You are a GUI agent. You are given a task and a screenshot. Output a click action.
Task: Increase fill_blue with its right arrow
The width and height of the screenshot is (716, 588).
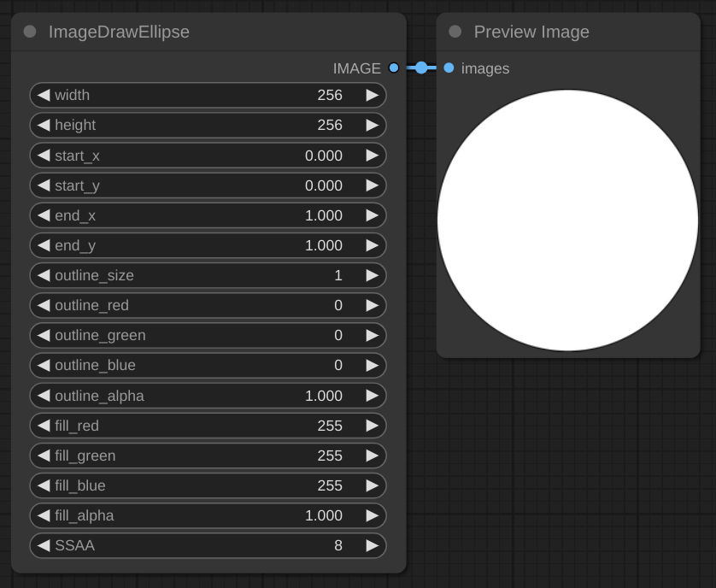372,485
